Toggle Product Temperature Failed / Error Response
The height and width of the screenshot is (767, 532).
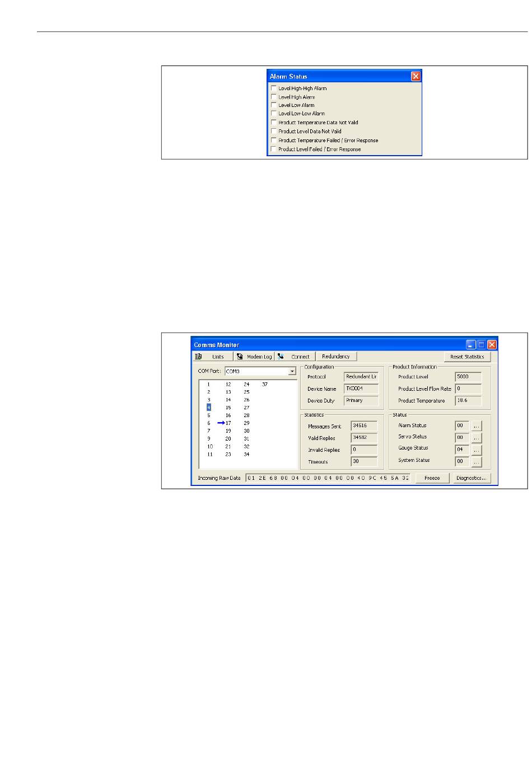(273, 140)
